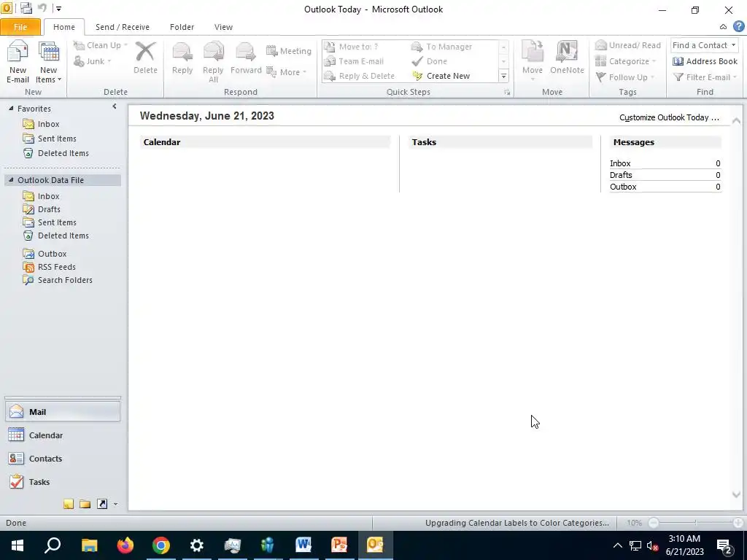Click the Forward button
The width and height of the screenshot is (747, 560).
246,58
